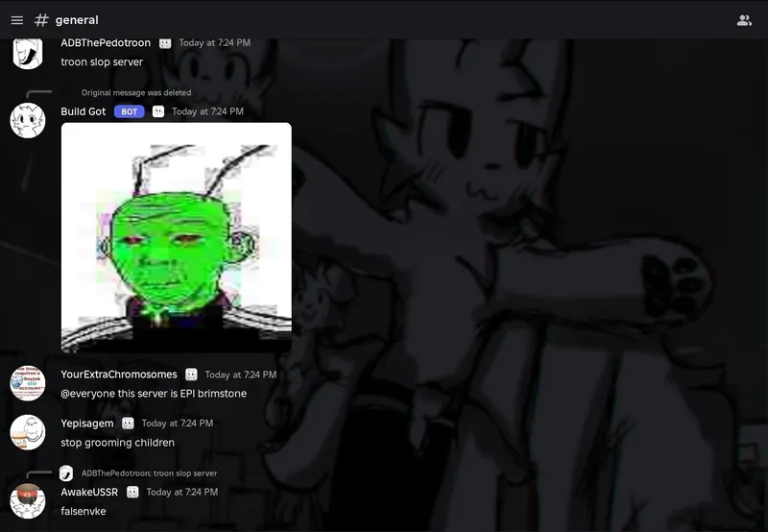Jump to the replied message above AwakeUSSR

(x=149, y=472)
